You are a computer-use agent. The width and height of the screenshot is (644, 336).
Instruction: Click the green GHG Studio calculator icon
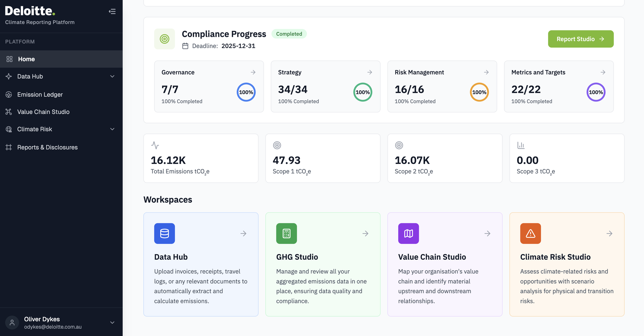(x=286, y=233)
